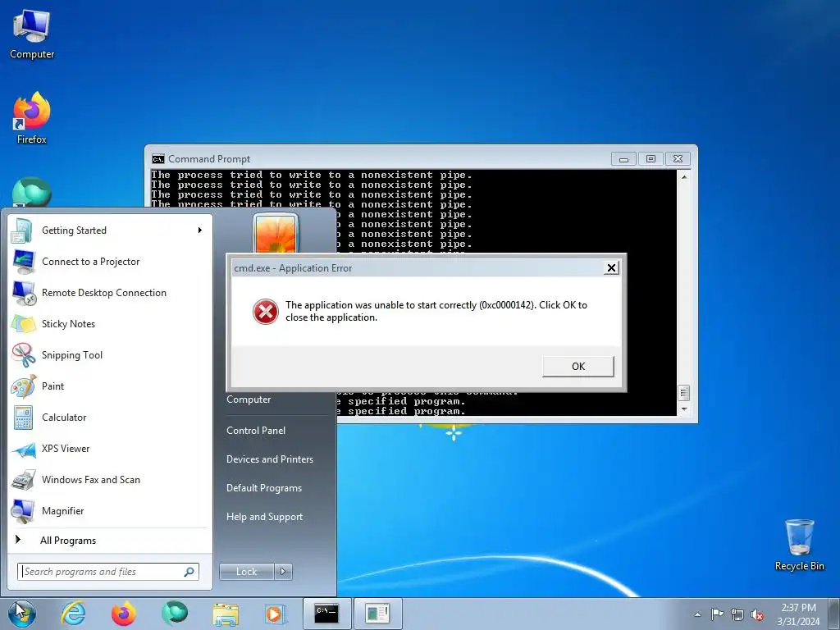Focus the Search programs and files box
840x630 pixels.
(x=107, y=572)
